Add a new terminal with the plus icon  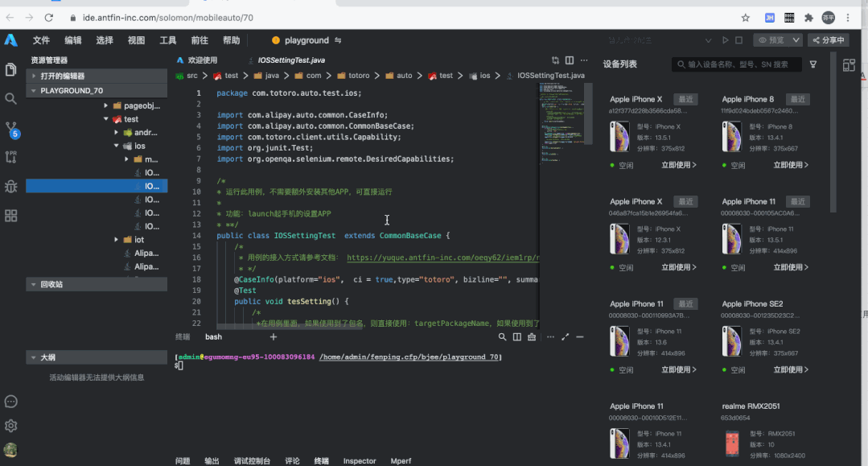[x=274, y=337]
